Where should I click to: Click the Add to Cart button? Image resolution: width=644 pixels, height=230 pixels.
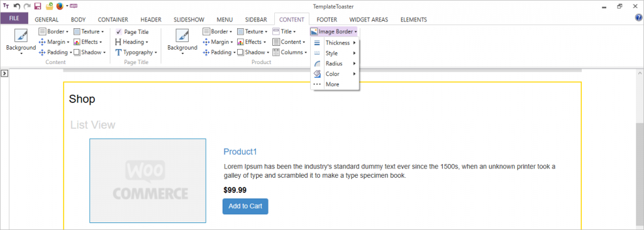coord(245,206)
